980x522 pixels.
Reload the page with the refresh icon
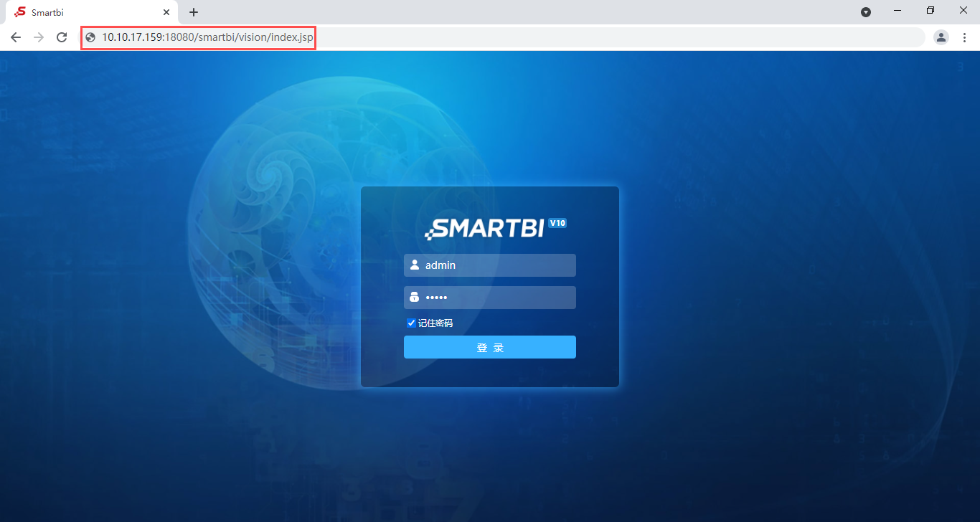(62, 37)
